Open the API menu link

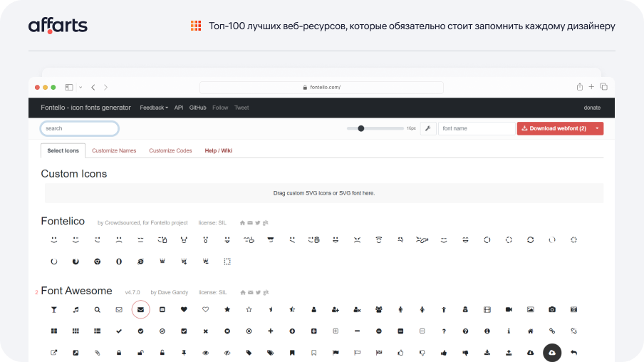179,108
